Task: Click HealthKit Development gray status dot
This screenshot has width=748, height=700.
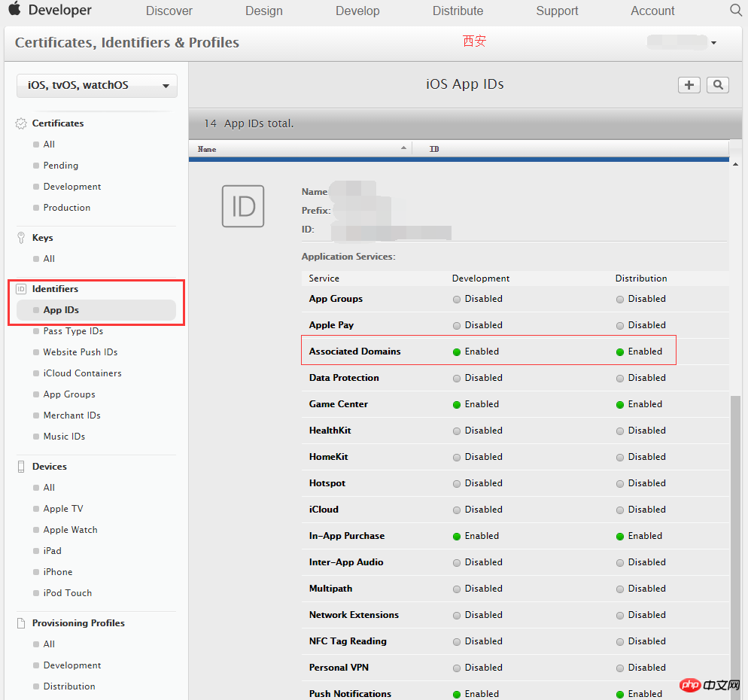Action: coord(457,431)
